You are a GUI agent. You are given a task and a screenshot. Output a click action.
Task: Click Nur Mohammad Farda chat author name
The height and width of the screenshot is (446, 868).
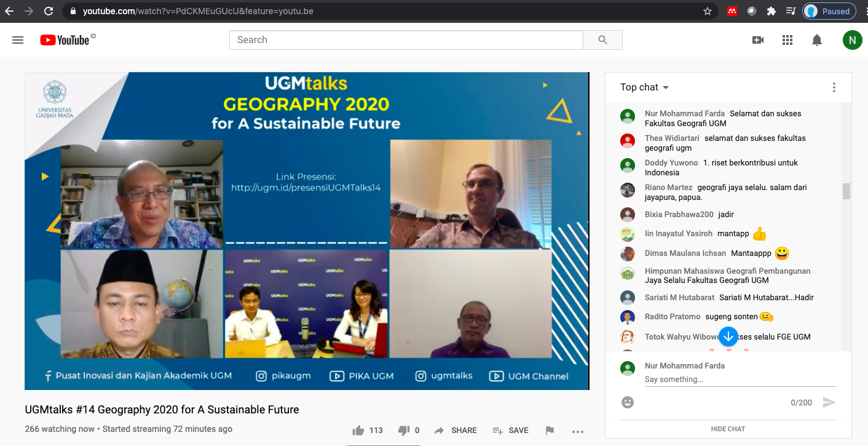685,114
